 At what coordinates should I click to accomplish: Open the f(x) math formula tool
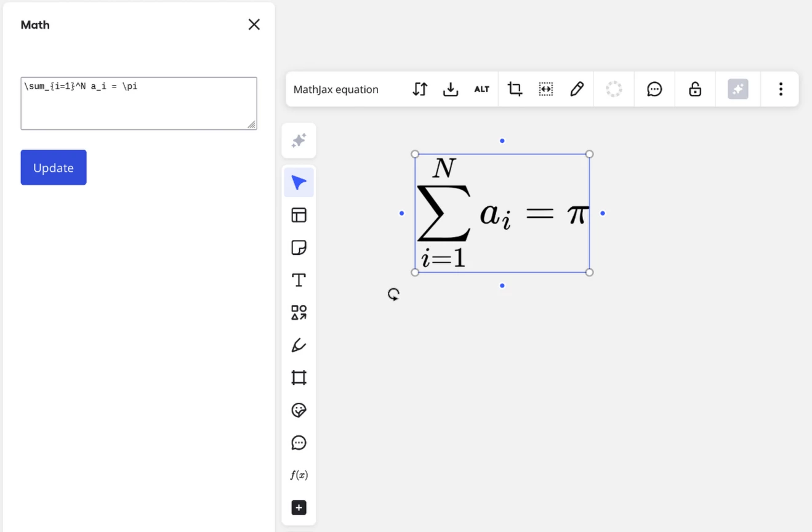pyautogui.click(x=299, y=475)
